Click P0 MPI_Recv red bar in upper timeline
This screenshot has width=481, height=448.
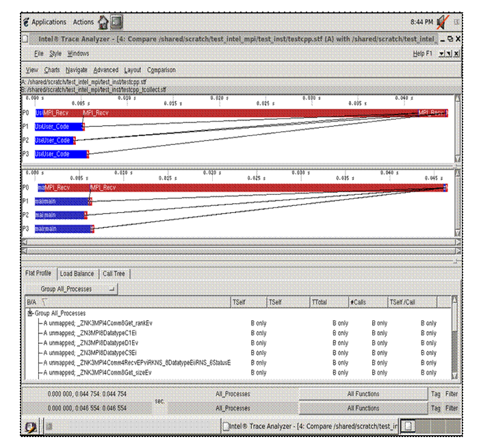pos(250,113)
